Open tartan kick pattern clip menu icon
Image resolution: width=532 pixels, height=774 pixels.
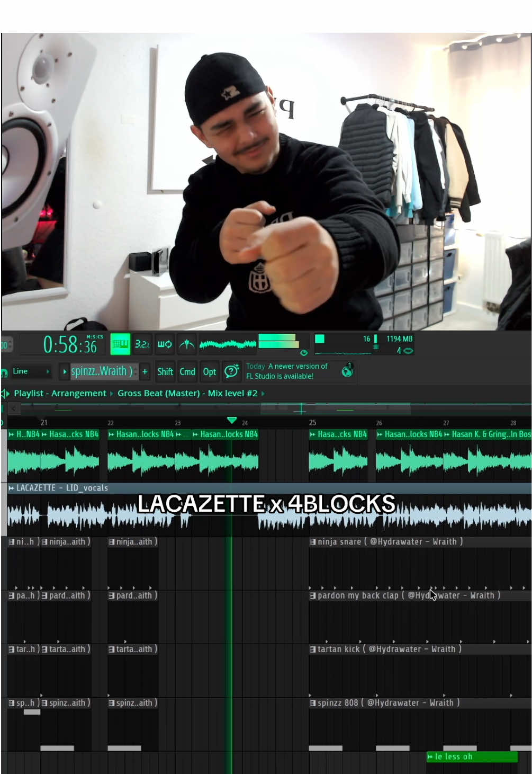(x=313, y=650)
